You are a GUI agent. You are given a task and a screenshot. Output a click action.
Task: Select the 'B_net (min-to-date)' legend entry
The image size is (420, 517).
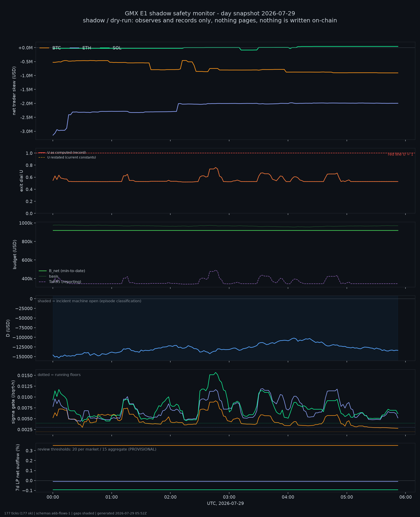pyautogui.click(x=62, y=271)
